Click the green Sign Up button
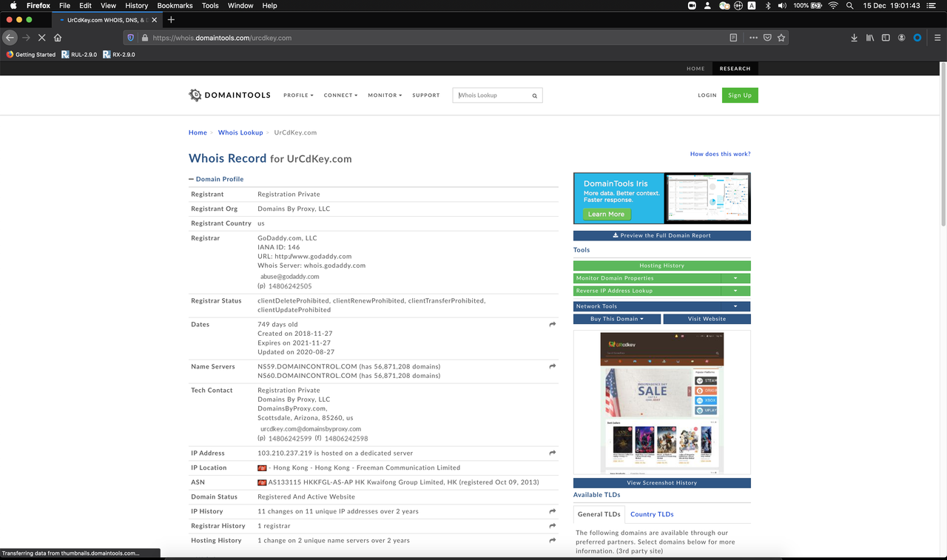The image size is (947, 560). pos(740,95)
